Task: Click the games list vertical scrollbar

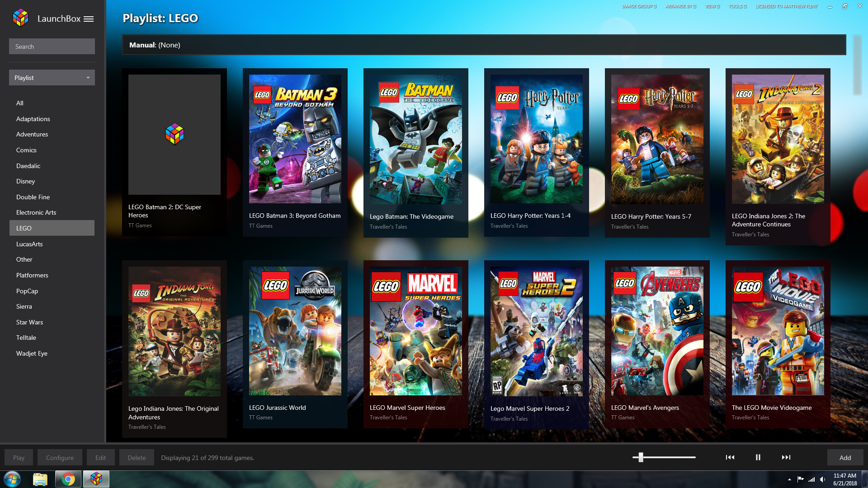Action: [x=857, y=65]
